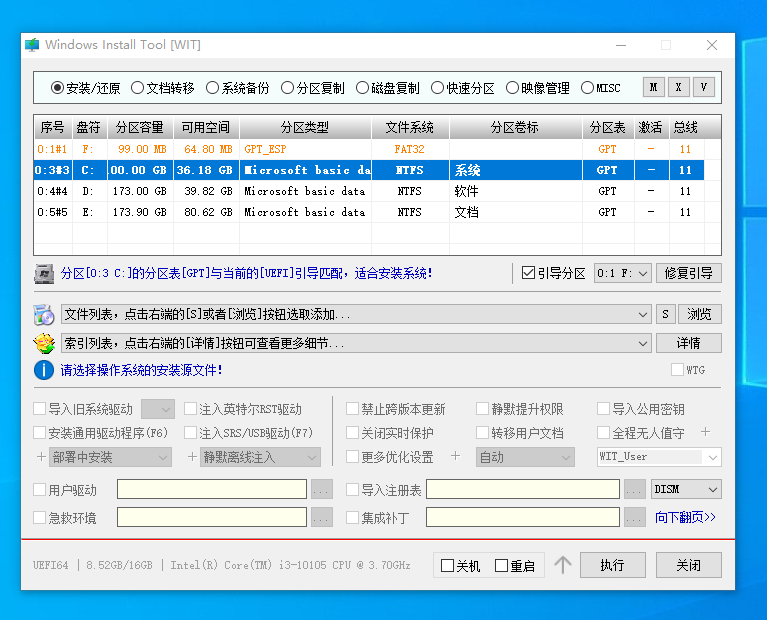Click the WIT app icon in title bar
The image size is (767, 620).
tap(32, 45)
